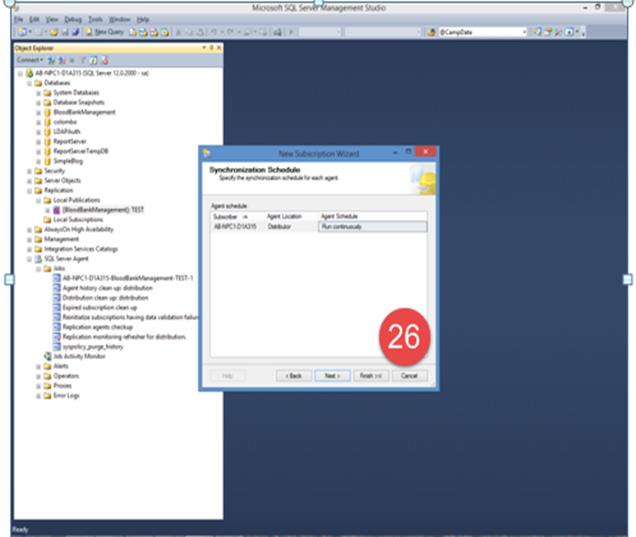Click the New Project toolbar icon
Viewport: 636px width, 537px height.
(22, 32)
